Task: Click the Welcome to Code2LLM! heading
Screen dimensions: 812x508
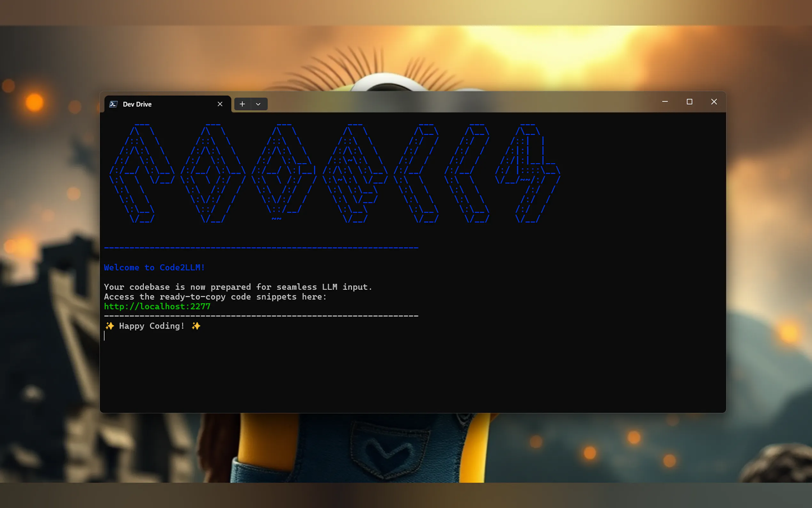Action: (154, 267)
